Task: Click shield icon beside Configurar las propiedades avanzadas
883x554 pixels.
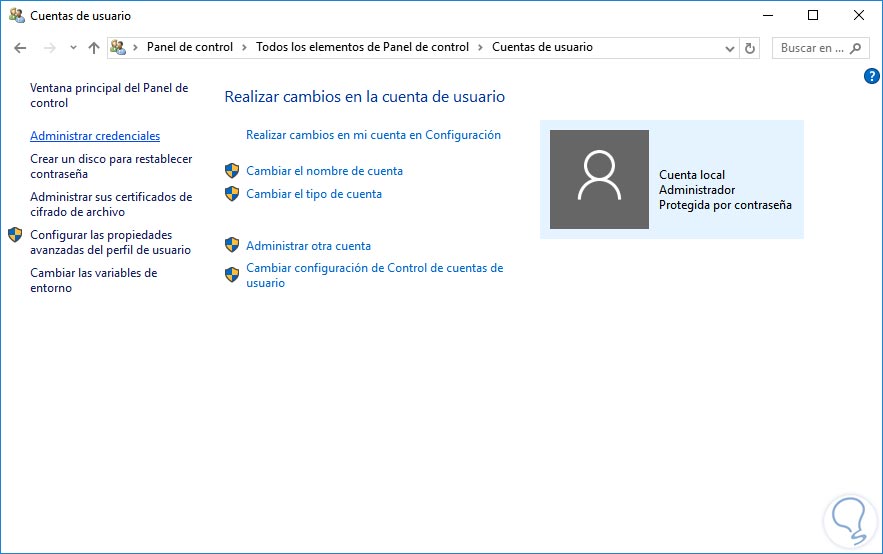Action: 15,235
